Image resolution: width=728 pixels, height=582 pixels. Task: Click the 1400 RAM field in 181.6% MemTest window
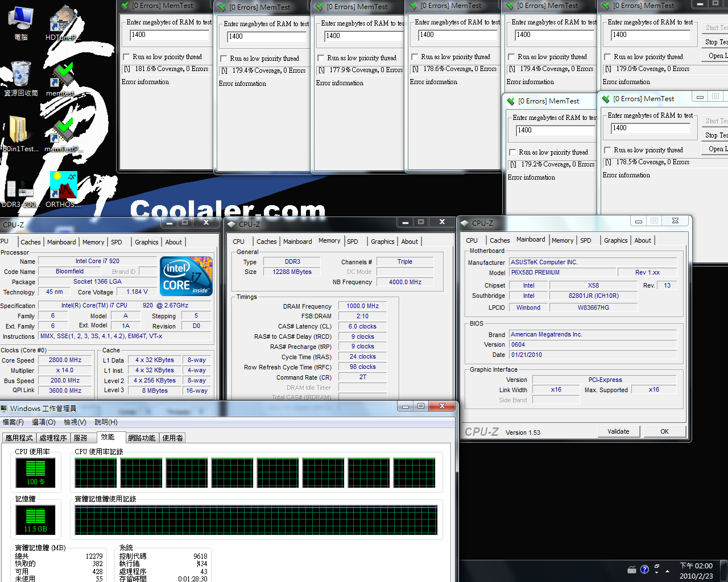(169, 35)
